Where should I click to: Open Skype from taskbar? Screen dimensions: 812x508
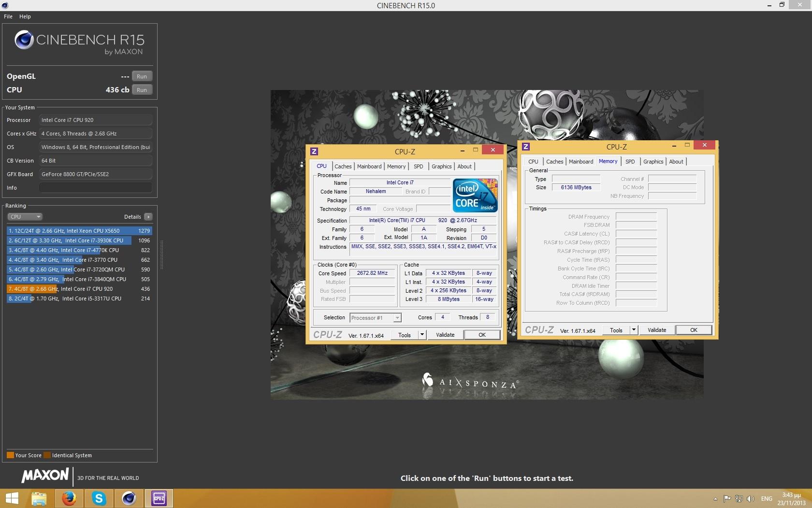[x=99, y=498]
